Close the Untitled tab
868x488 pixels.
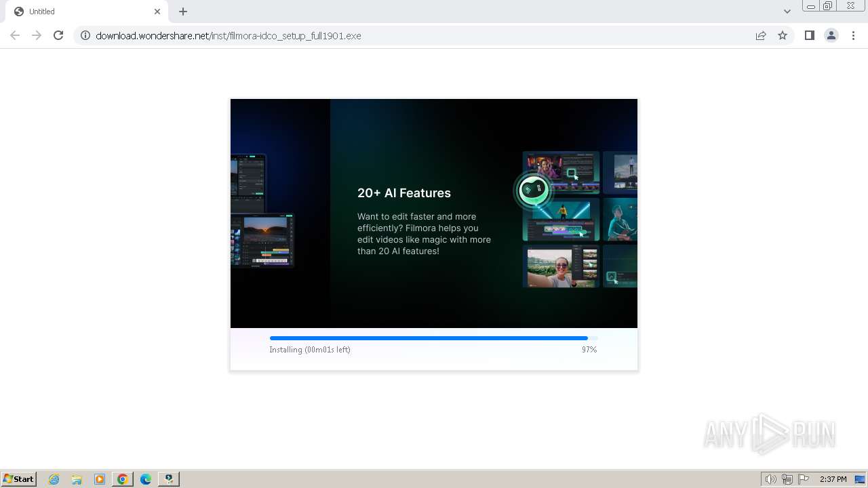(x=157, y=12)
